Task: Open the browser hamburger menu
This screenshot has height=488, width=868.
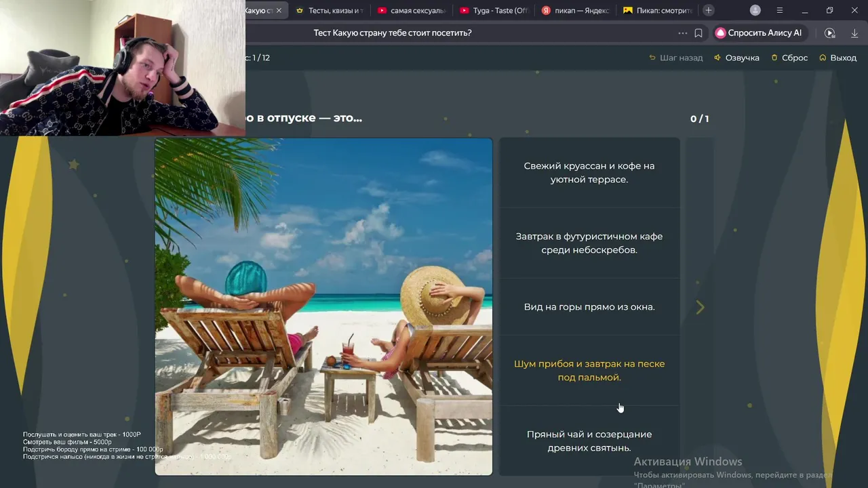Action: pyautogui.click(x=779, y=10)
